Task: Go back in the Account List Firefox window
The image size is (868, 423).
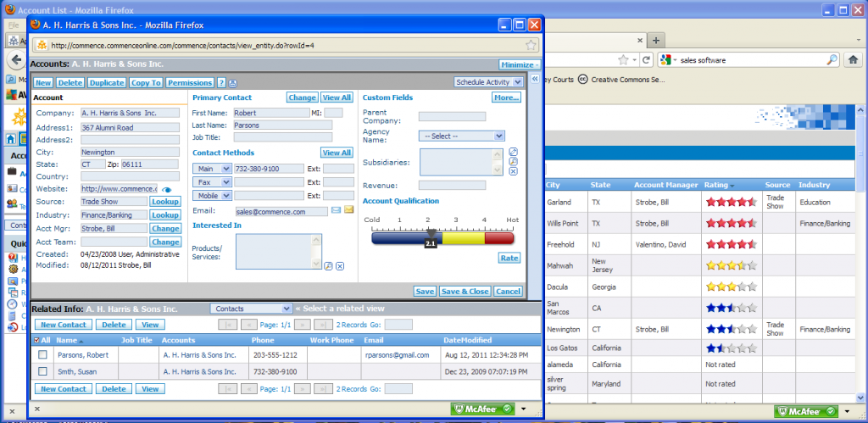Action: tap(15, 60)
